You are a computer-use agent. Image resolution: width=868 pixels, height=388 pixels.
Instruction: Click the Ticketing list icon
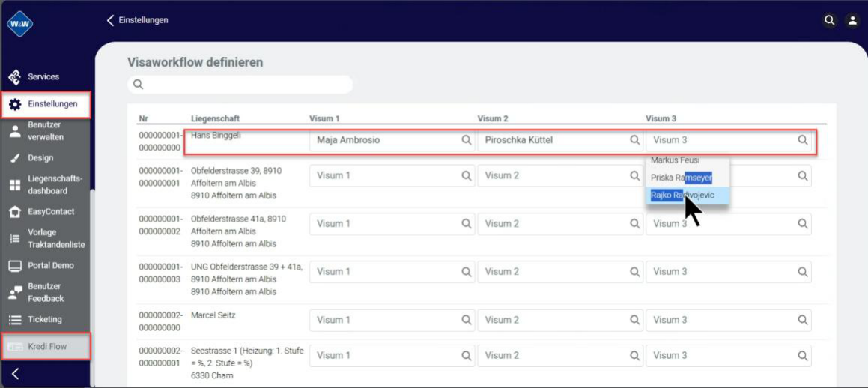coord(15,320)
